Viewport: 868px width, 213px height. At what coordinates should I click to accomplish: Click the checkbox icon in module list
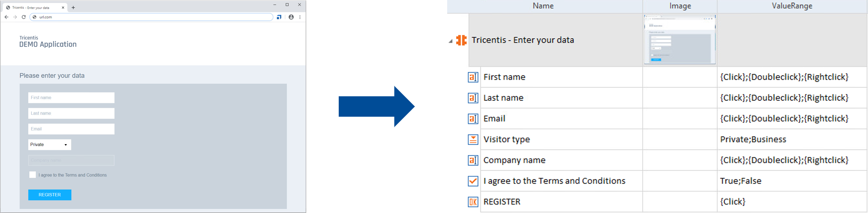[x=473, y=181]
